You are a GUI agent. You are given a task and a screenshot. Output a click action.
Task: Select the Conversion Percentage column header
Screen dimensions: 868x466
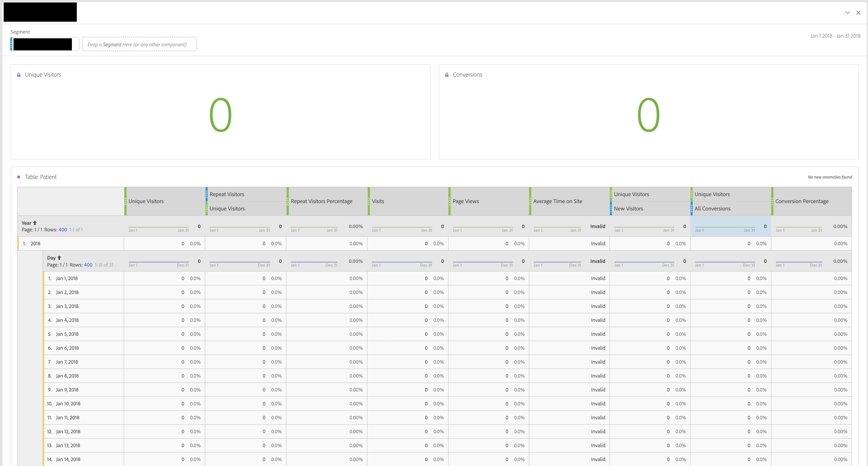click(802, 201)
